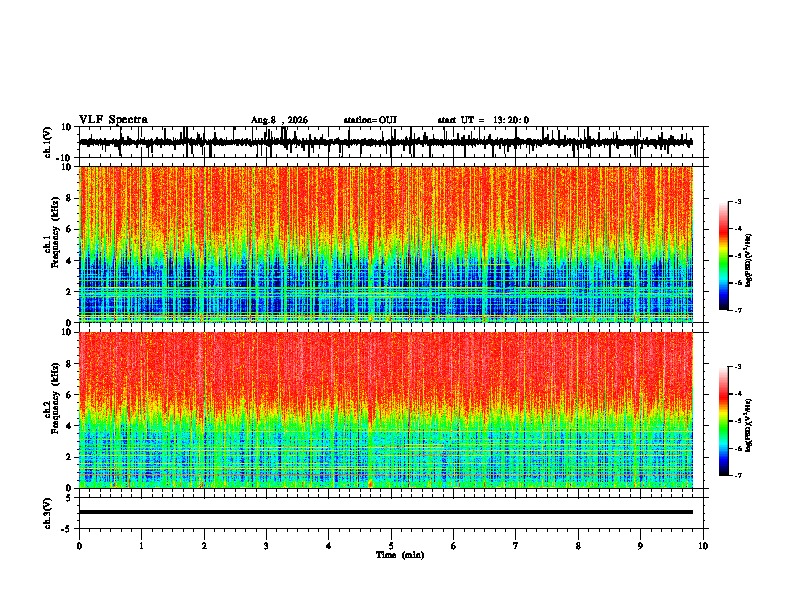Click the ch.2 spectrogram color scale bar
792x612 pixels.
pyautogui.click(x=724, y=421)
